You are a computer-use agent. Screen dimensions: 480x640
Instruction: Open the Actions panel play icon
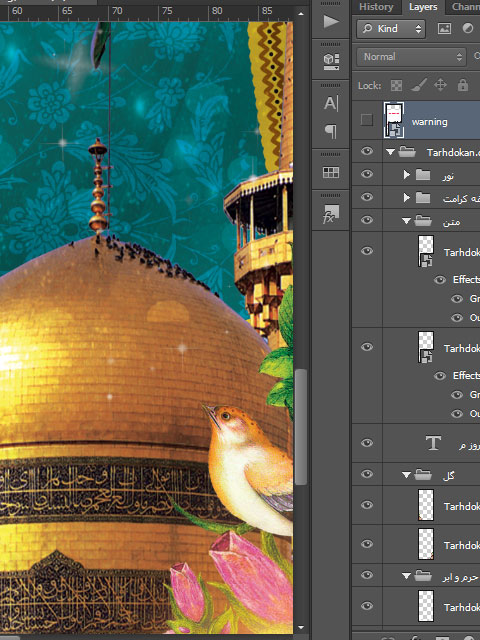click(x=331, y=21)
